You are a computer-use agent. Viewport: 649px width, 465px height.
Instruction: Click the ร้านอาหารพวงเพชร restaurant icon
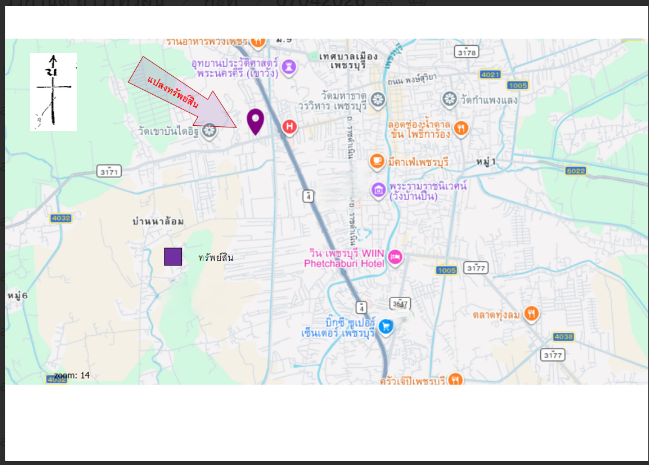(x=258, y=42)
